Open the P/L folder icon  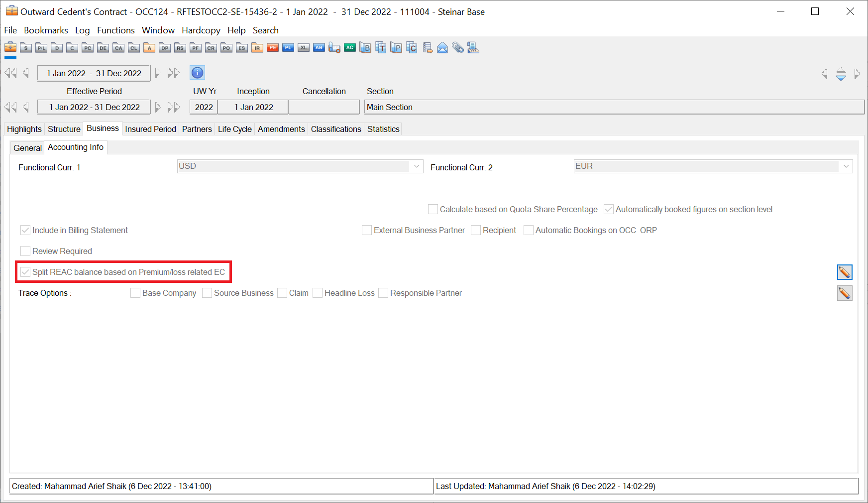(41, 48)
